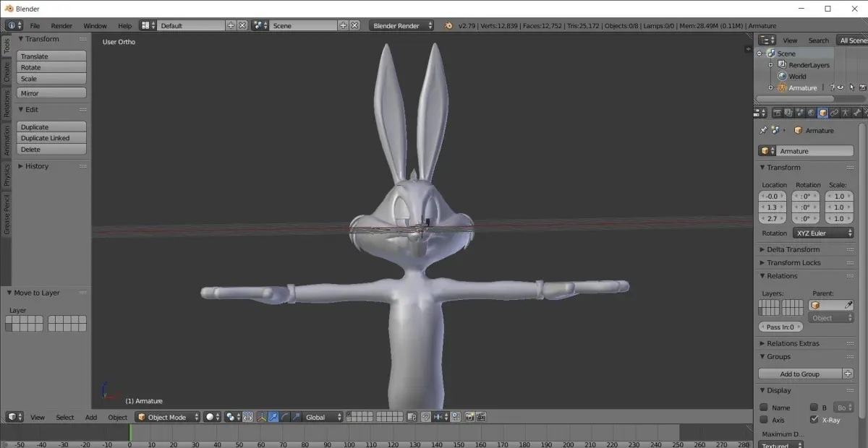
Task: Toggle manipulate center points button
Action: (x=247, y=417)
